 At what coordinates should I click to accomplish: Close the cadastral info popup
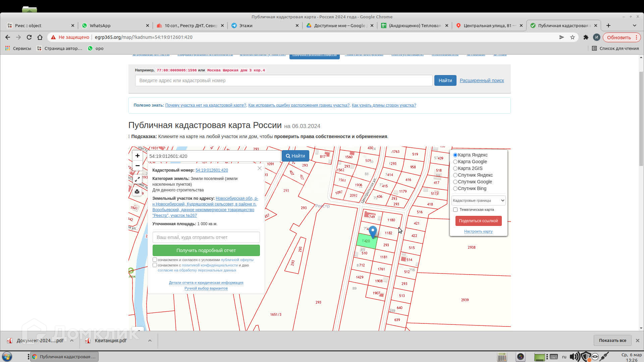(259, 168)
